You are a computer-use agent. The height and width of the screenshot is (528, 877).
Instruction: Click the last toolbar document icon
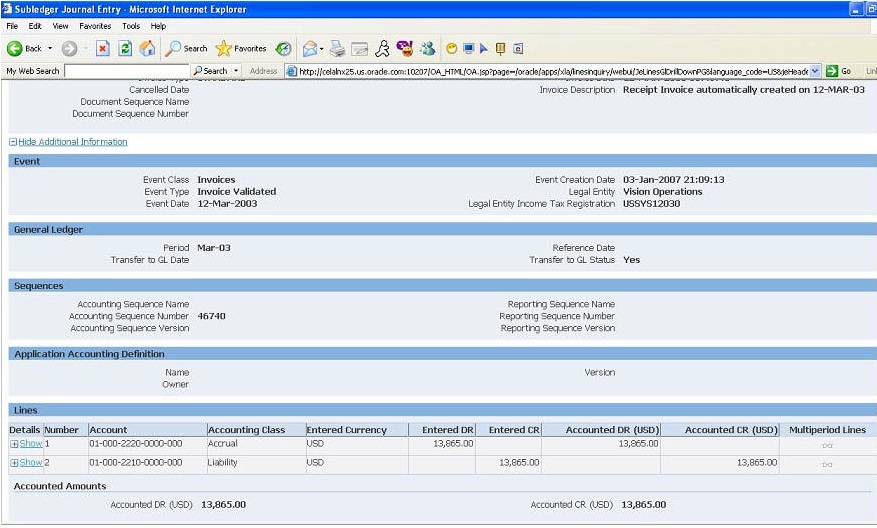[518, 49]
